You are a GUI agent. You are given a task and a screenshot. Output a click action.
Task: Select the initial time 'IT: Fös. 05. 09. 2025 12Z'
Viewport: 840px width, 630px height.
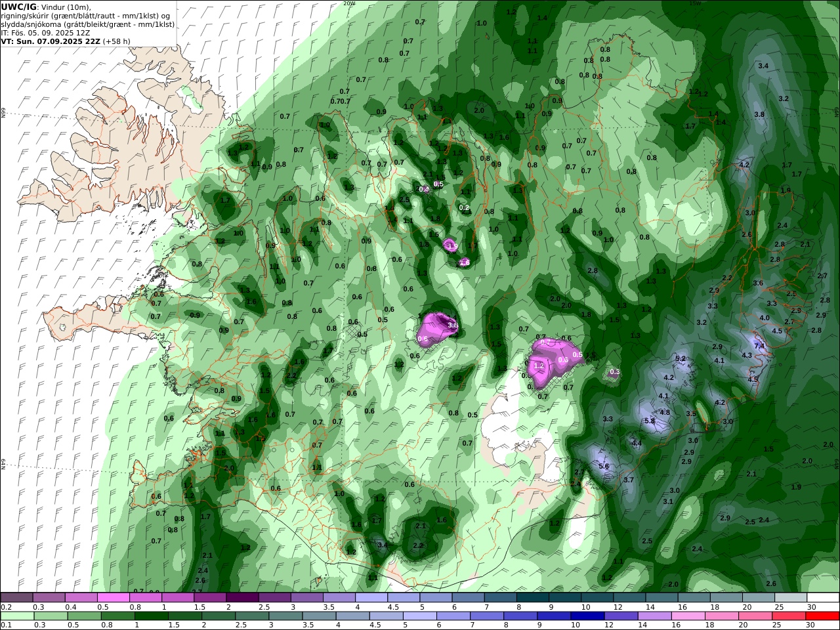45,32
